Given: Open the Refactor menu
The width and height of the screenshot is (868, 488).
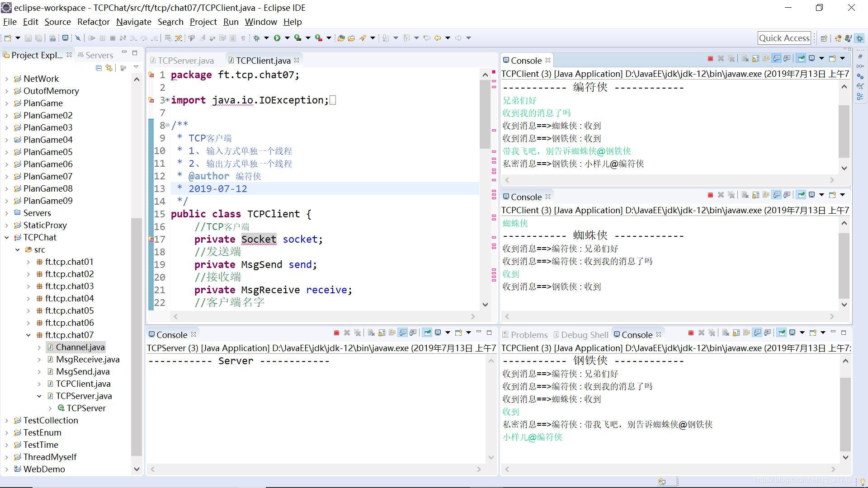Looking at the screenshot, I should click(93, 22).
